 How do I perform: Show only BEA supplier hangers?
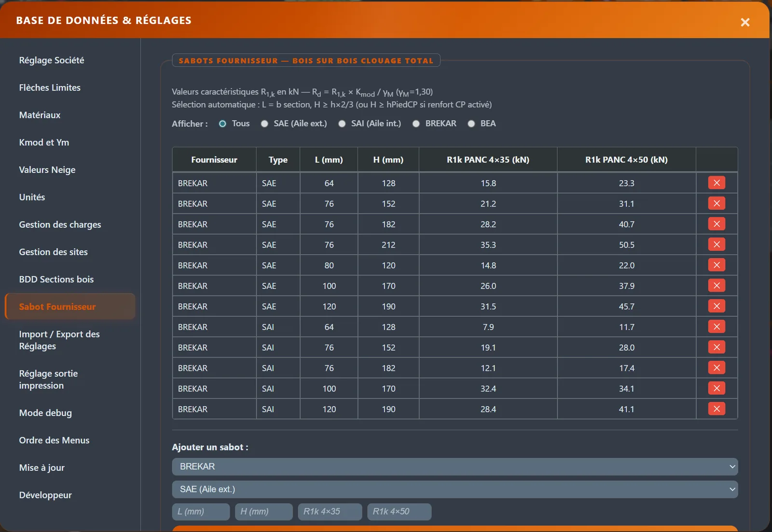point(471,124)
